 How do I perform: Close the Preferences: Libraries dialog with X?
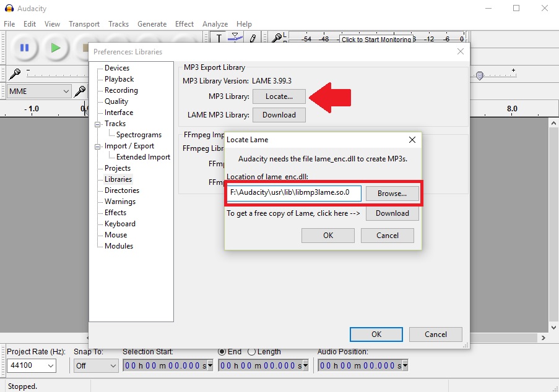[460, 51]
